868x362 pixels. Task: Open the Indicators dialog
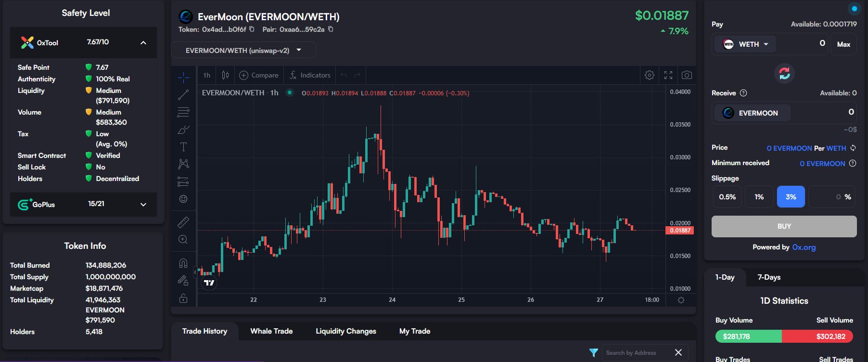[310, 75]
